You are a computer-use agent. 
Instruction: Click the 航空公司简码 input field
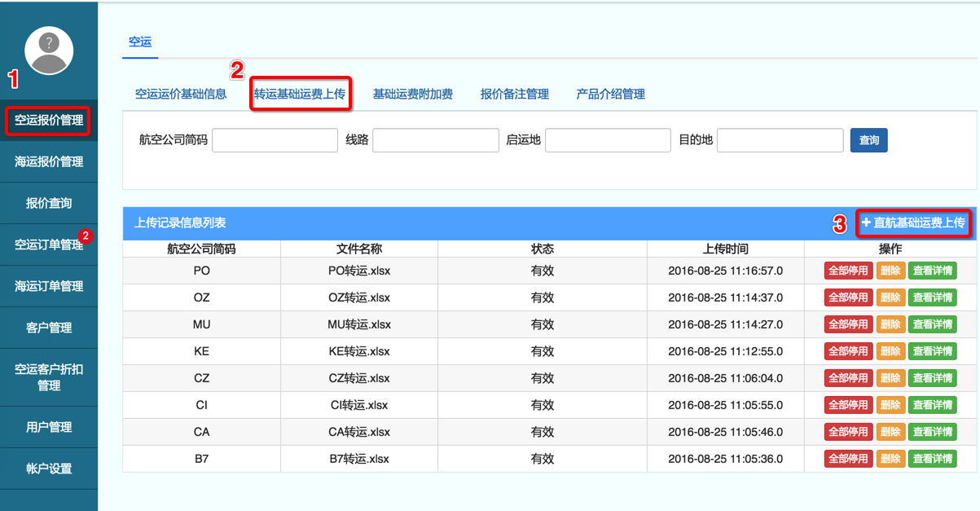coord(275,140)
